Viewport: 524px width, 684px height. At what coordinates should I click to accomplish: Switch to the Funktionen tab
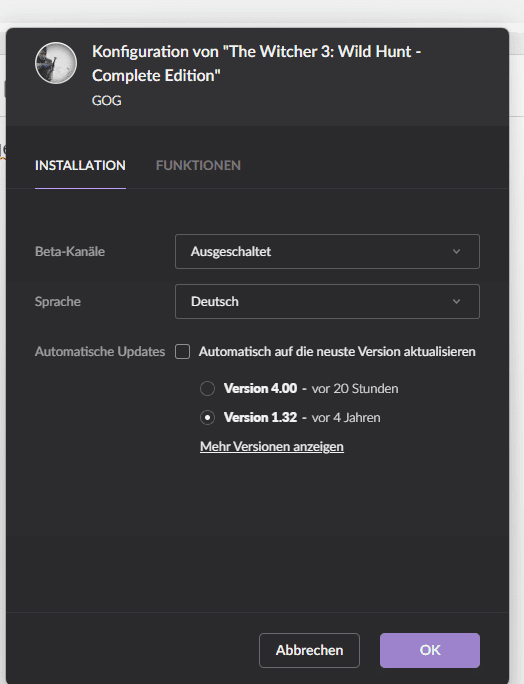click(198, 165)
